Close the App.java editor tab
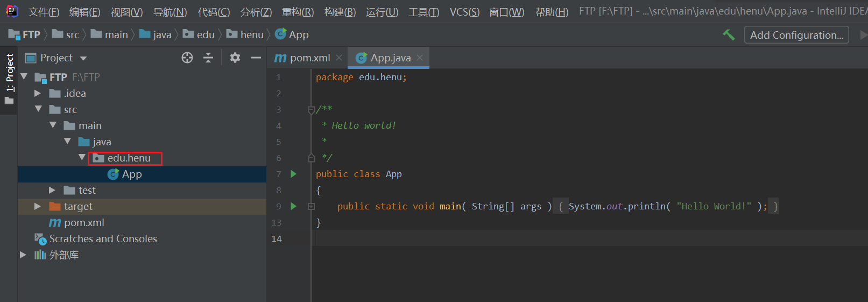 point(420,58)
